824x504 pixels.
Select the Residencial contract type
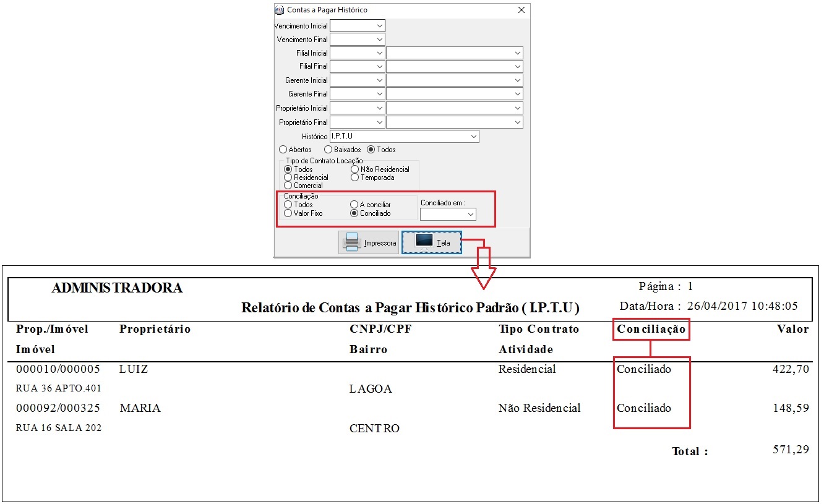(x=288, y=177)
